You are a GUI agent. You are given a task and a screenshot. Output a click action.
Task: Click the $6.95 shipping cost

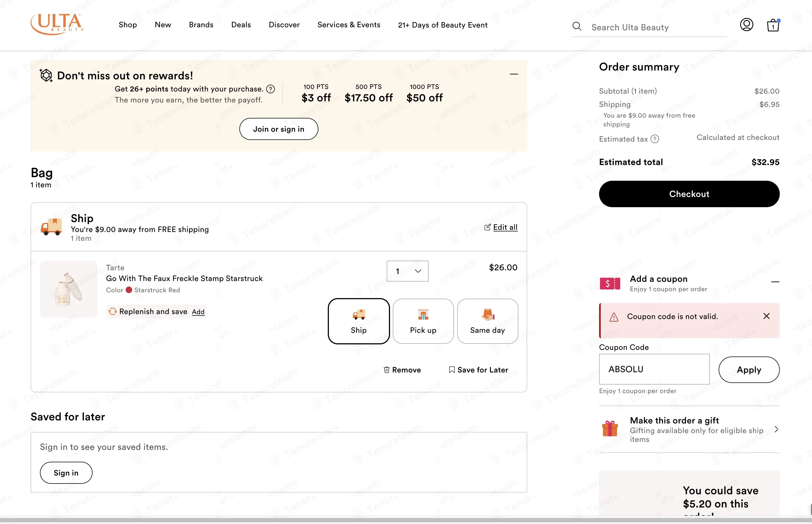tap(770, 104)
